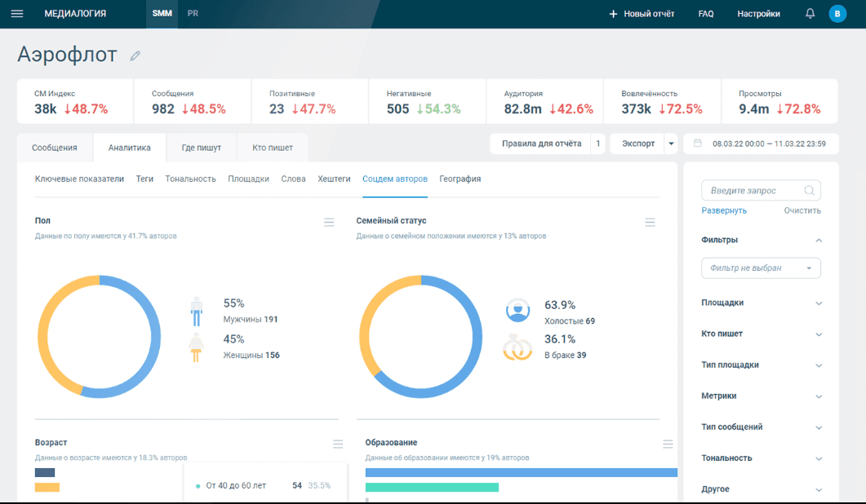The image size is (866, 504).
Task: Click the teal Образование bar
Action: (432, 488)
